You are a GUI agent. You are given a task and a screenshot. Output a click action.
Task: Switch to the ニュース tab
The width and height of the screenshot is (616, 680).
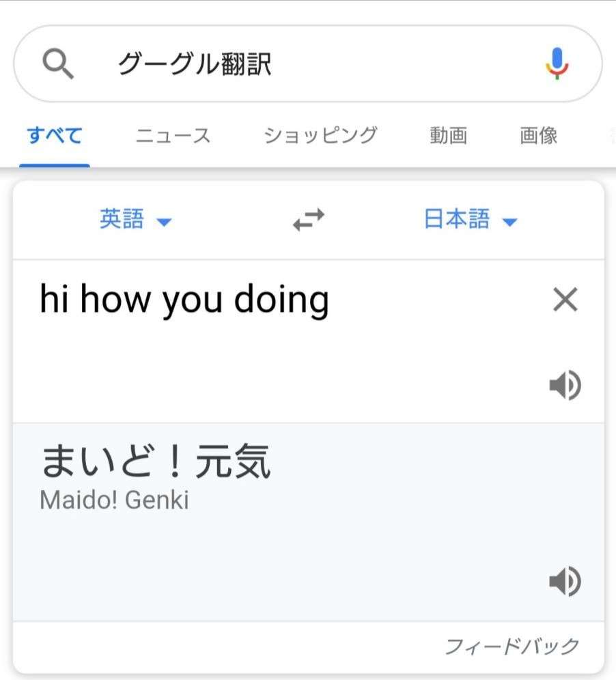click(171, 136)
